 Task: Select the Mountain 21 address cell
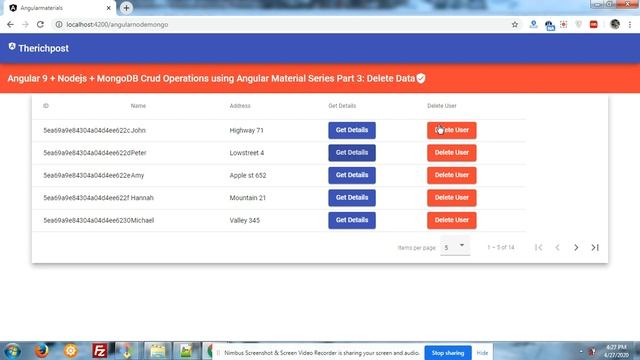coord(247,198)
